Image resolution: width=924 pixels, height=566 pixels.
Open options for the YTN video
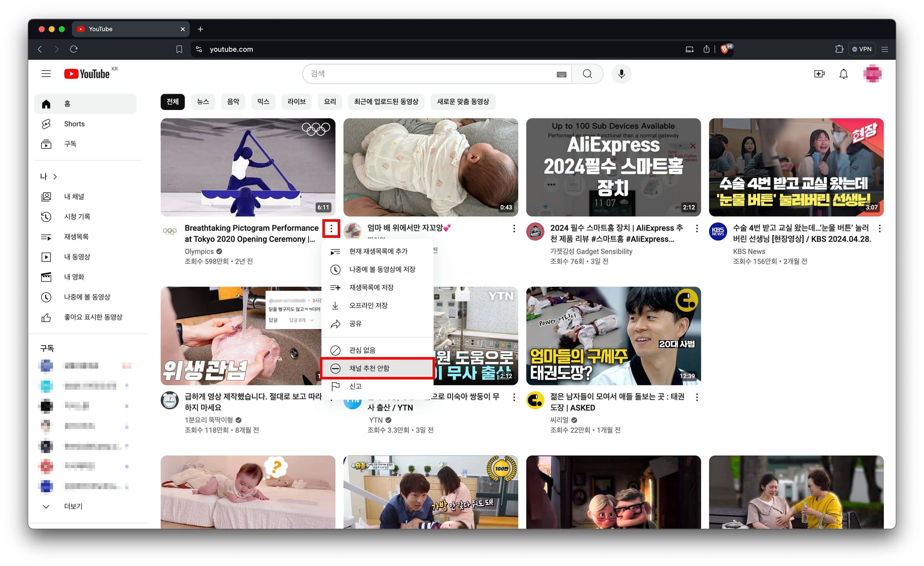click(x=514, y=397)
